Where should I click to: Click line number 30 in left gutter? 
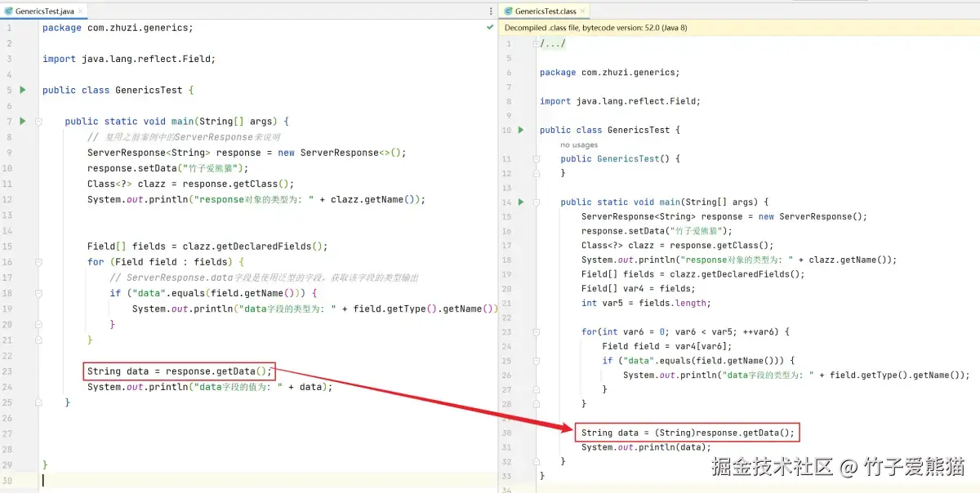pyautogui.click(x=7, y=481)
